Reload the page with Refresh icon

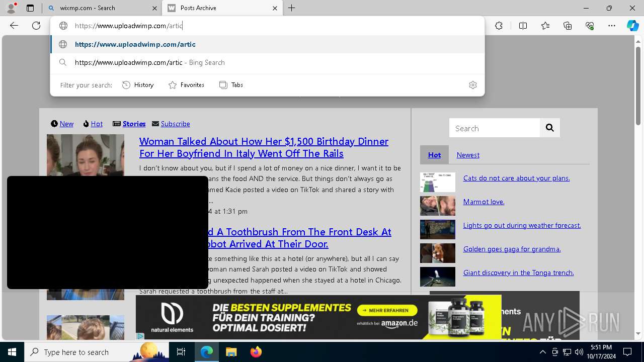click(x=36, y=26)
